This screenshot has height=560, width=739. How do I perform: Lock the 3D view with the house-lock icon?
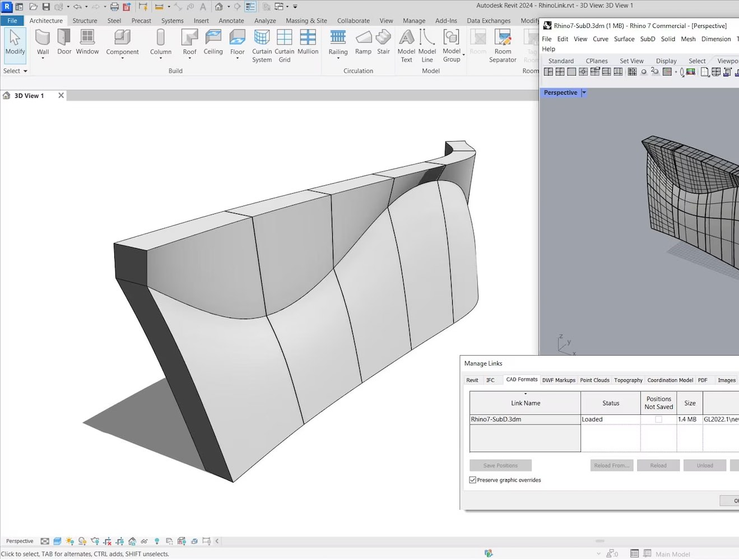132,541
